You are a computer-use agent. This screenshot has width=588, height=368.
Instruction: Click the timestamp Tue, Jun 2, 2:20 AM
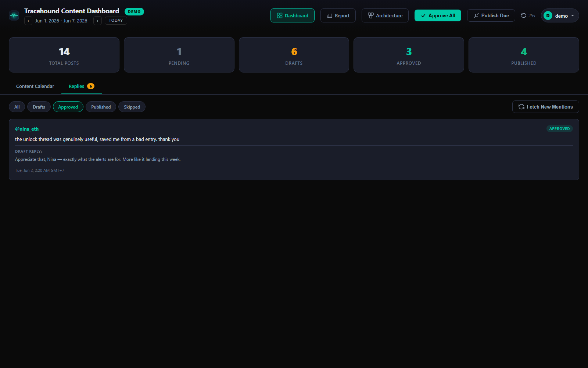pos(40,170)
